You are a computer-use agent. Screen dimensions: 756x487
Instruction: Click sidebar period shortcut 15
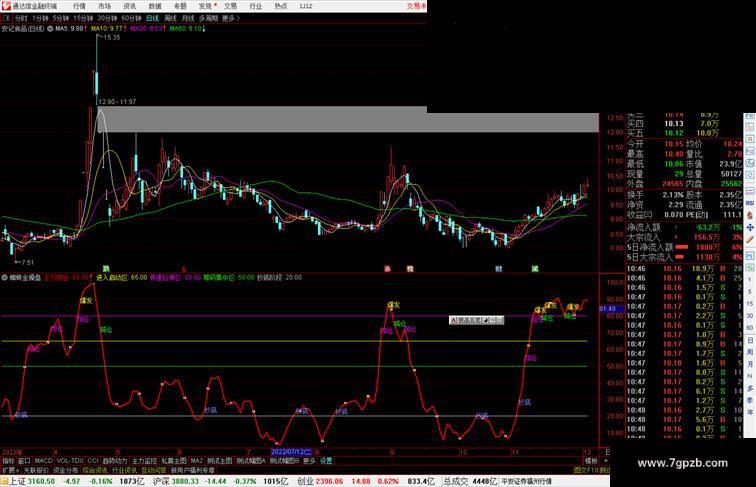pos(750,304)
